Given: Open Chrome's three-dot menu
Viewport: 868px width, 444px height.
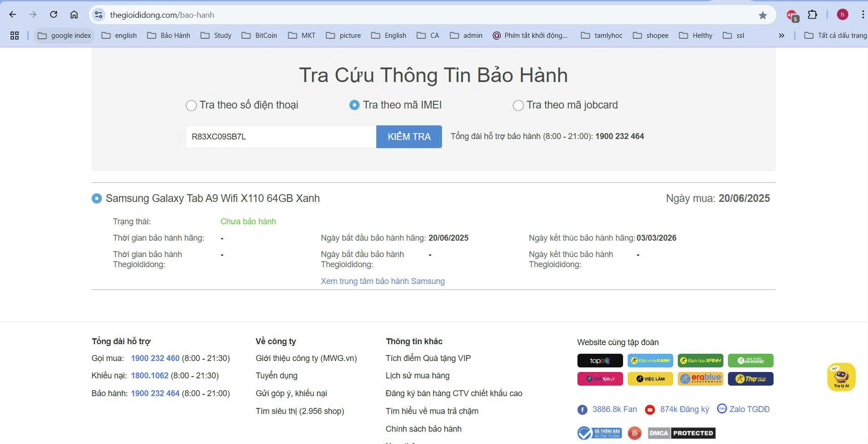Looking at the screenshot, I should pos(863,15).
